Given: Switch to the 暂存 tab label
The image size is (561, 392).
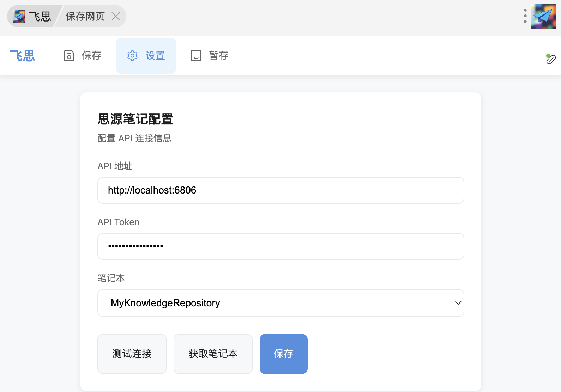Looking at the screenshot, I should (x=218, y=56).
